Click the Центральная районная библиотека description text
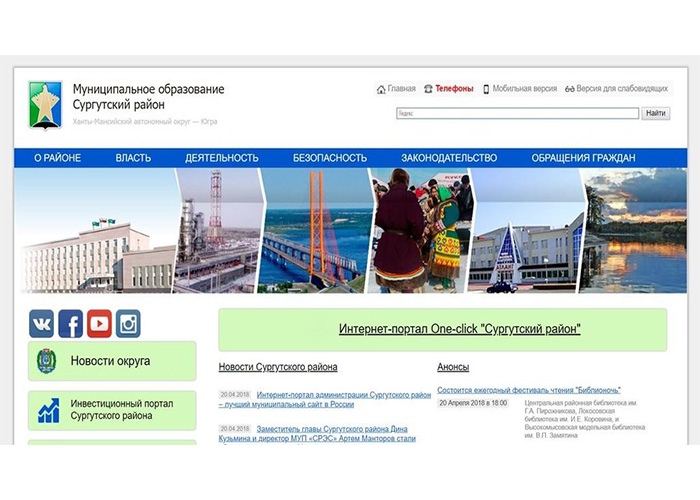The width and height of the screenshot is (700, 500). coord(585,419)
